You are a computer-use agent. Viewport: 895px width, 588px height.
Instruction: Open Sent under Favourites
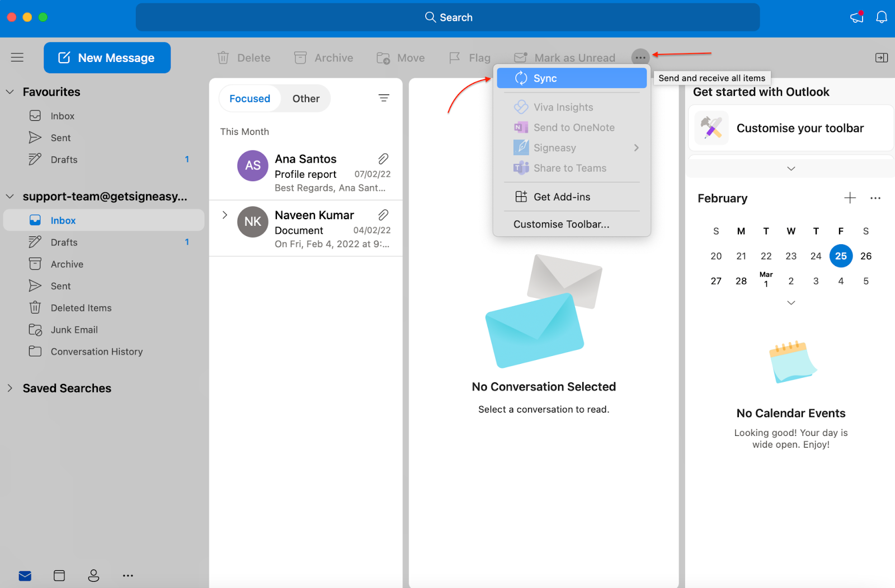click(x=103, y=137)
